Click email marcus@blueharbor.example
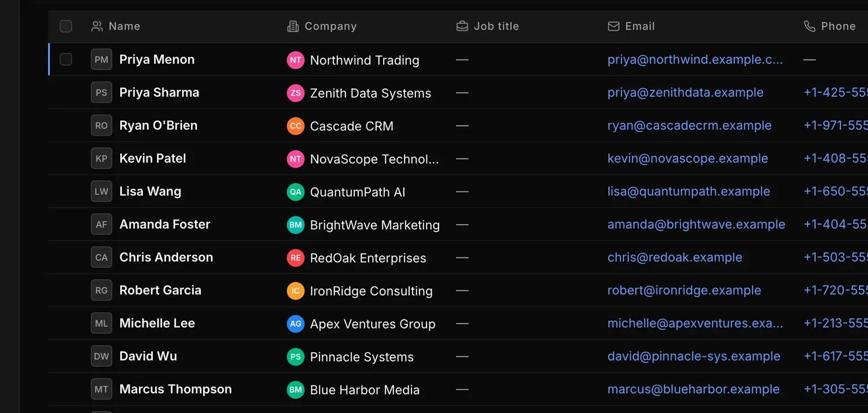Image resolution: width=868 pixels, height=413 pixels. pyautogui.click(x=694, y=390)
